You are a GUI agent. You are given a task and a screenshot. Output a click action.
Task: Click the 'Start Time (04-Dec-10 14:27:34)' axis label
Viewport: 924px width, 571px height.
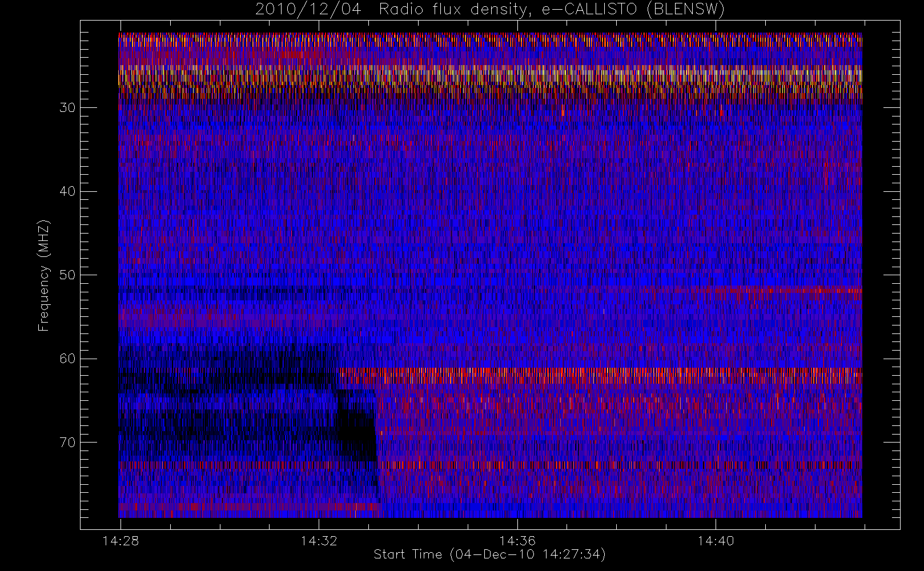pyautogui.click(x=489, y=554)
